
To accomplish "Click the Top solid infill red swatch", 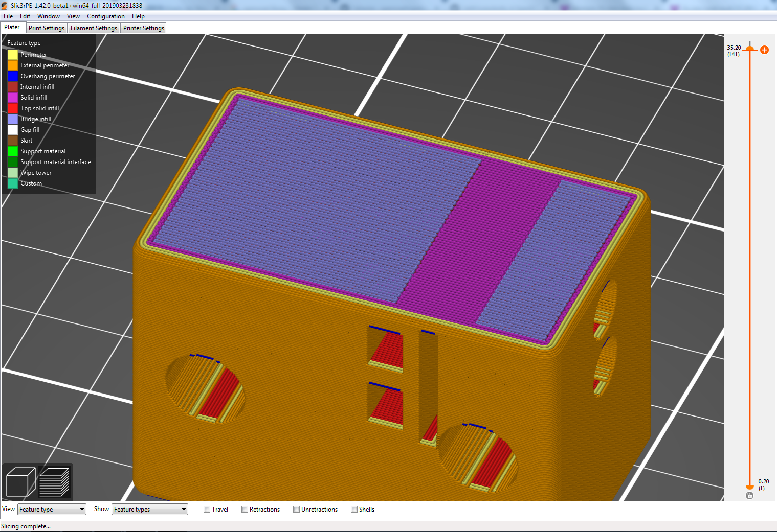I will pos(12,108).
